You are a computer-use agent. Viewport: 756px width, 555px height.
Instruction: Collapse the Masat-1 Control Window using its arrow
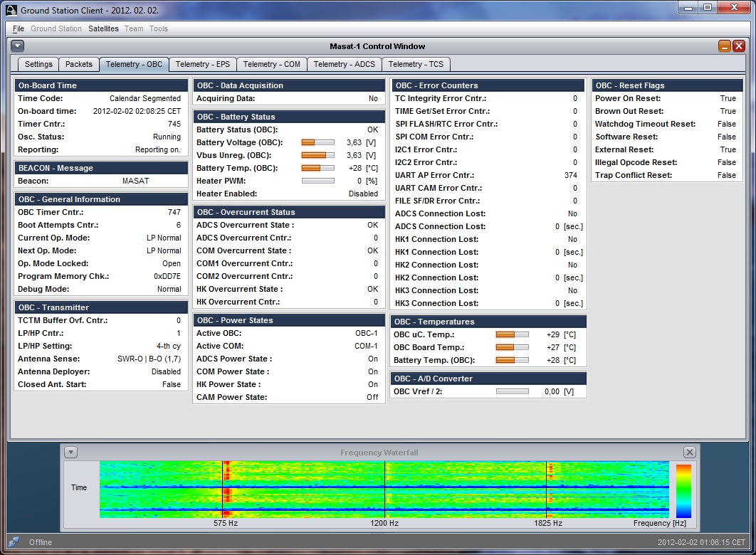click(x=16, y=46)
